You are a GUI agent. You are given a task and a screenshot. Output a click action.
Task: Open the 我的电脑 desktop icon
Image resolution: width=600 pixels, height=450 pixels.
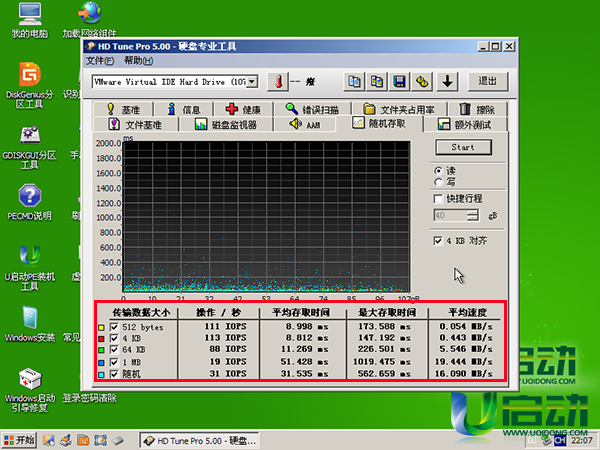[29, 20]
